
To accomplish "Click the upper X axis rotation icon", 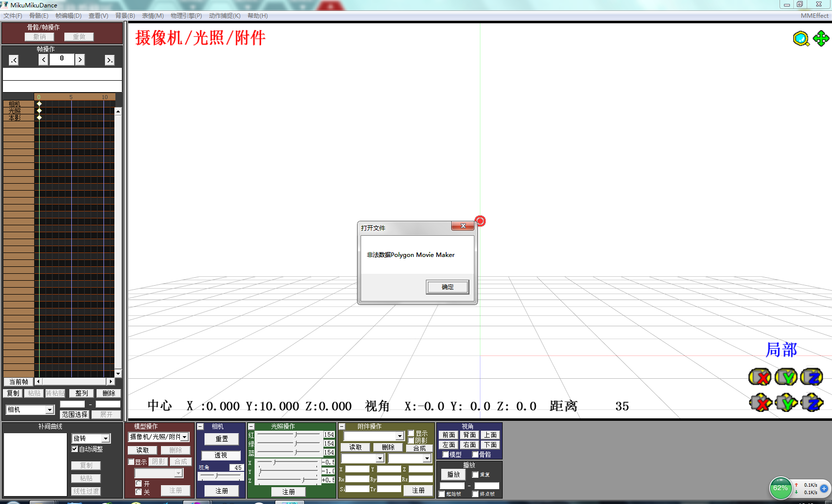I will (760, 377).
